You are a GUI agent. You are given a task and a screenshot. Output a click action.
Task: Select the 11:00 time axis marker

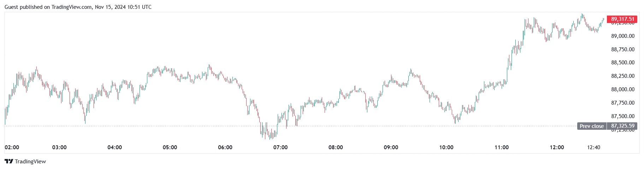click(502, 147)
